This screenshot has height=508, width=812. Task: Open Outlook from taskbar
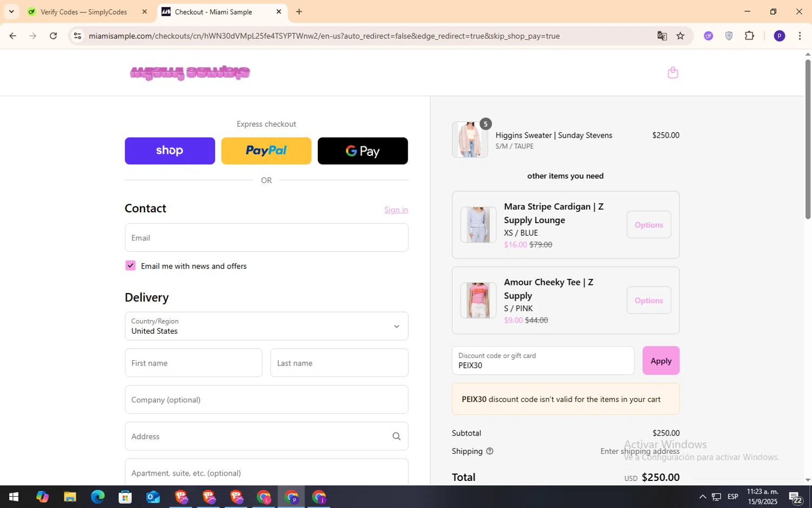[153, 497]
